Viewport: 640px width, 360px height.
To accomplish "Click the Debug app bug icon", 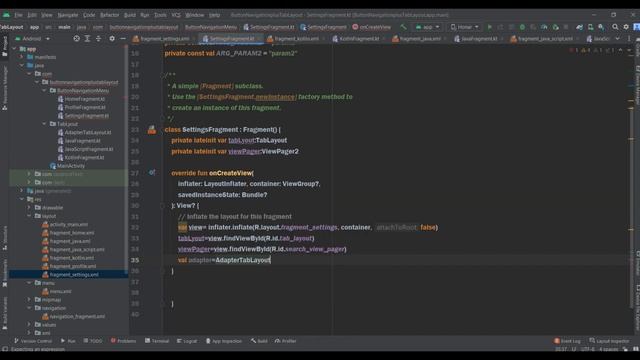I will 522,27.
